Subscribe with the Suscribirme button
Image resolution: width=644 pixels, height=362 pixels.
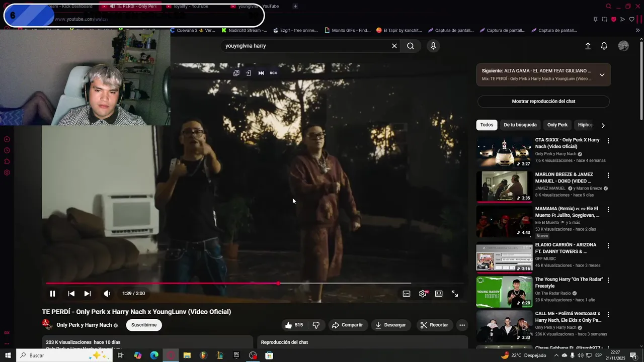click(x=144, y=325)
